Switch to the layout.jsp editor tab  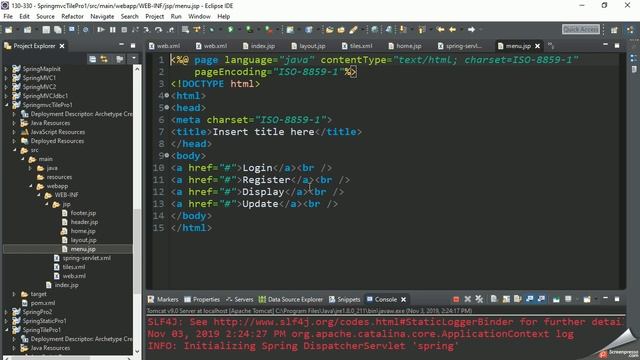tap(308, 46)
